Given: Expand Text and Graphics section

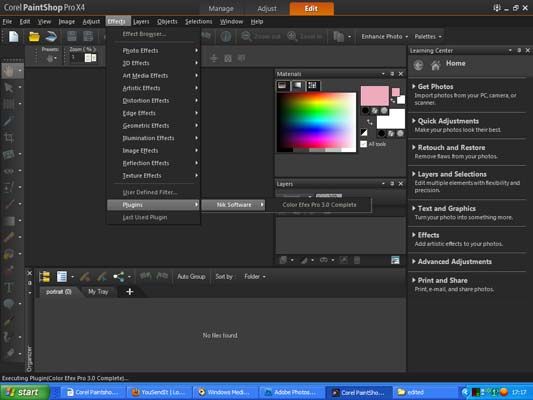Looking at the screenshot, I should (446, 209).
